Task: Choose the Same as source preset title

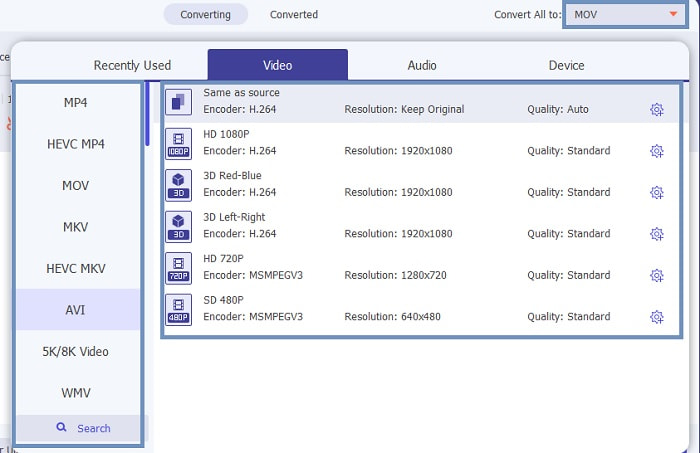Action: click(x=242, y=92)
